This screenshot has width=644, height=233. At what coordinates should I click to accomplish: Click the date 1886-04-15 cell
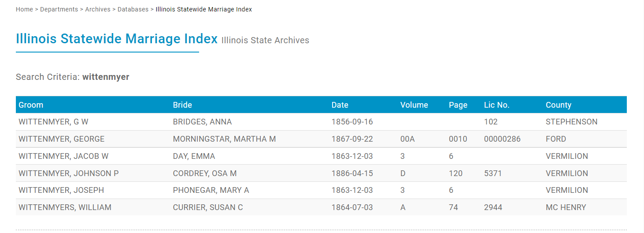tap(352, 173)
